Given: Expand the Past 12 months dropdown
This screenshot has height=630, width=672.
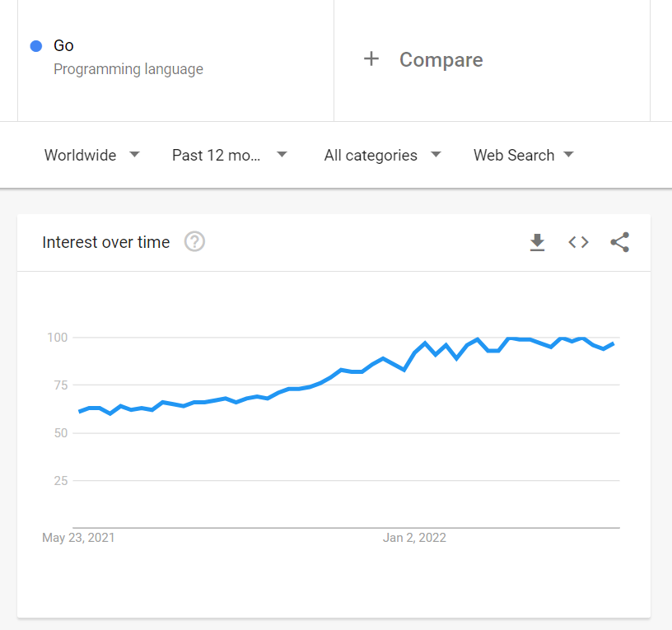Looking at the screenshot, I should tap(229, 155).
